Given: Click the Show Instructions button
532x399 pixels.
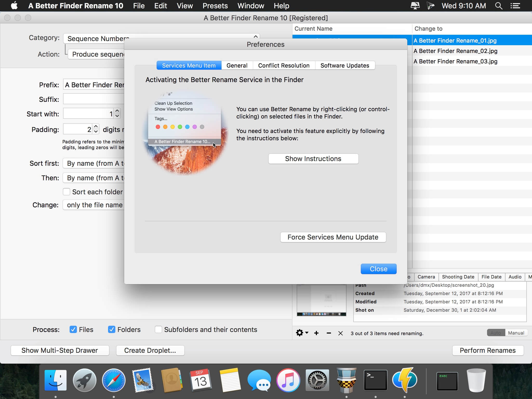Looking at the screenshot, I should (x=313, y=159).
